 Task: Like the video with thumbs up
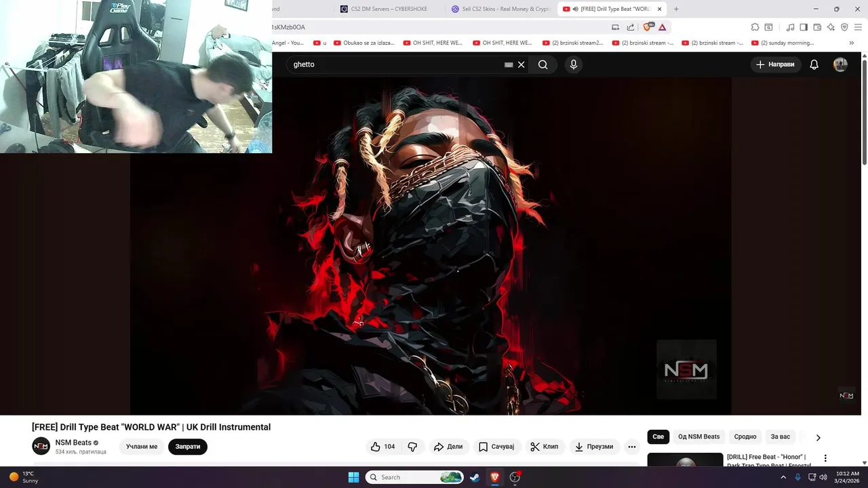[382, 447]
